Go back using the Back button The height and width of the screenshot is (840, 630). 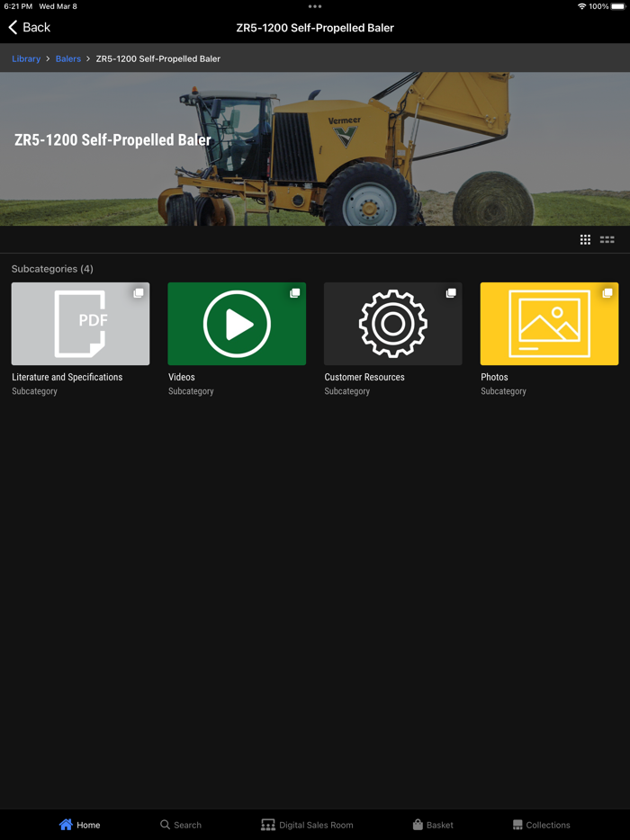tap(30, 27)
